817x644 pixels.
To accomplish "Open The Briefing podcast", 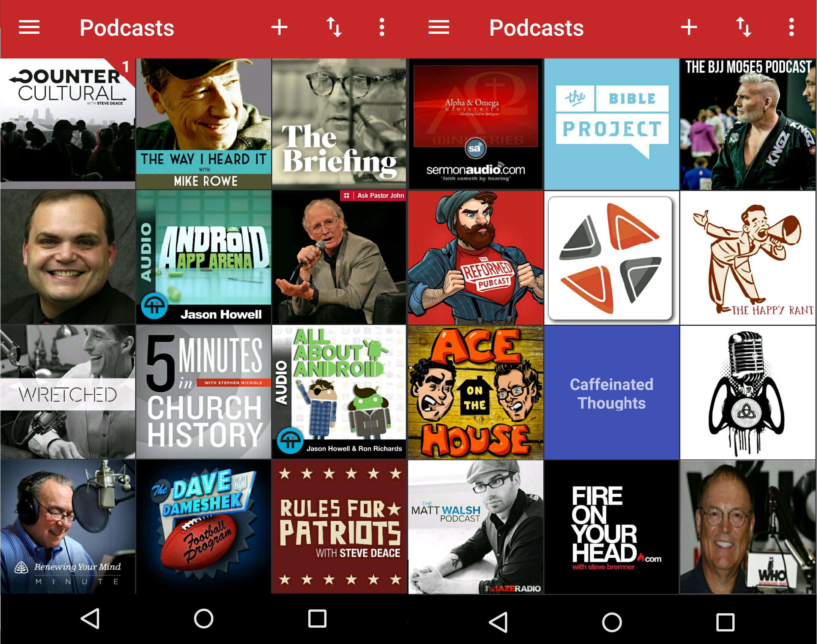I will pyautogui.click(x=339, y=124).
